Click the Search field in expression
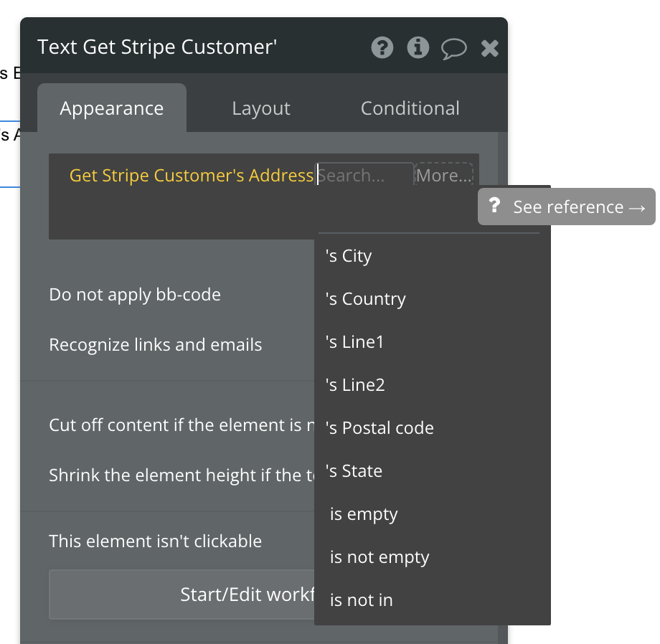Viewport: 660px width, 644px height. pos(364,176)
